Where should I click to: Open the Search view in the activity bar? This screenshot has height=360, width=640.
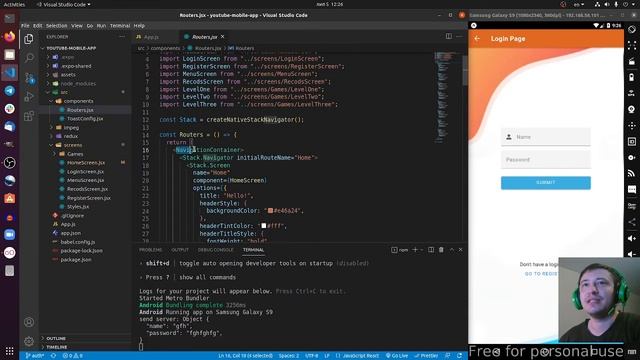point(29,58)
